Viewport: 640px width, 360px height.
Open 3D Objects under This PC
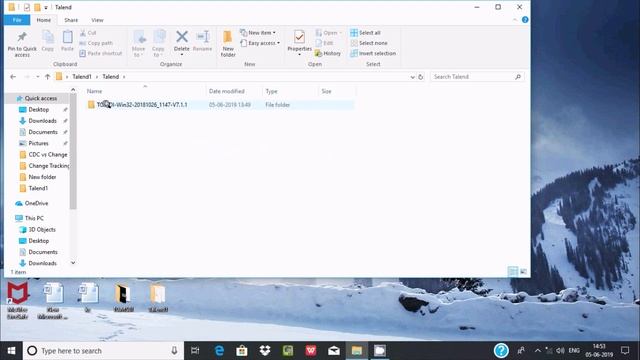(42, 230)
